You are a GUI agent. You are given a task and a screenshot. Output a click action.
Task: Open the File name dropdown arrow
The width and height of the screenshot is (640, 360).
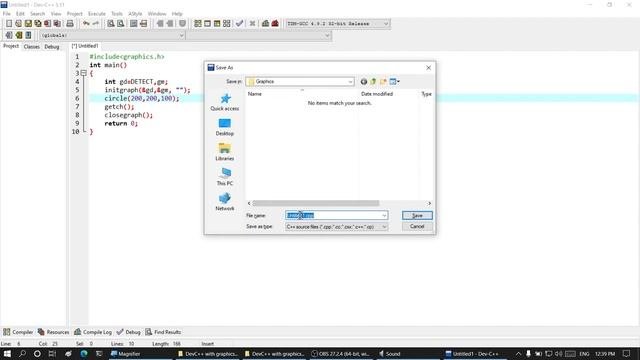[384, 216]
